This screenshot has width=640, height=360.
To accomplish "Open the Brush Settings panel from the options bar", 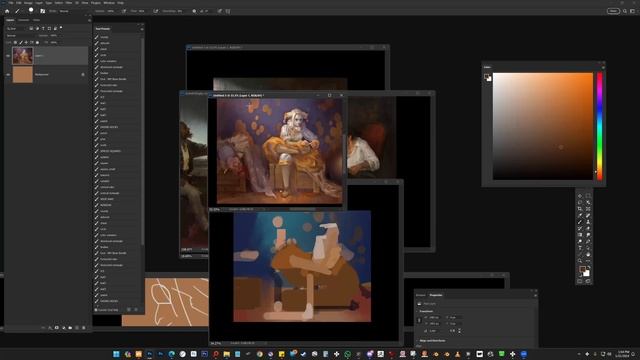I will pos(42,11).
